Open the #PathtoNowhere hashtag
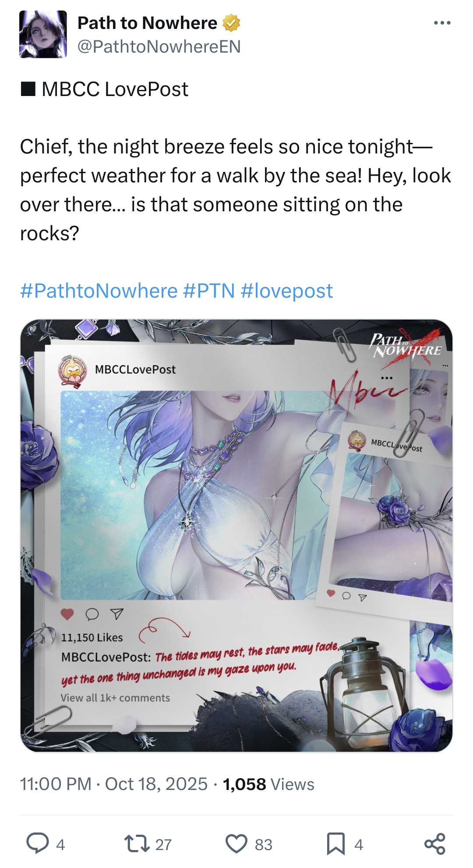This screenshot has width=473, height=868. tap(99, 291)
